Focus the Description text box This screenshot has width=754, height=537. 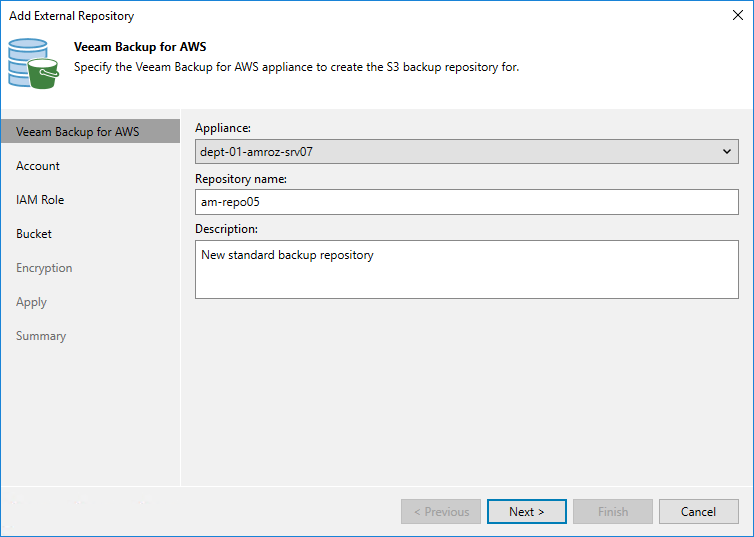466,269
